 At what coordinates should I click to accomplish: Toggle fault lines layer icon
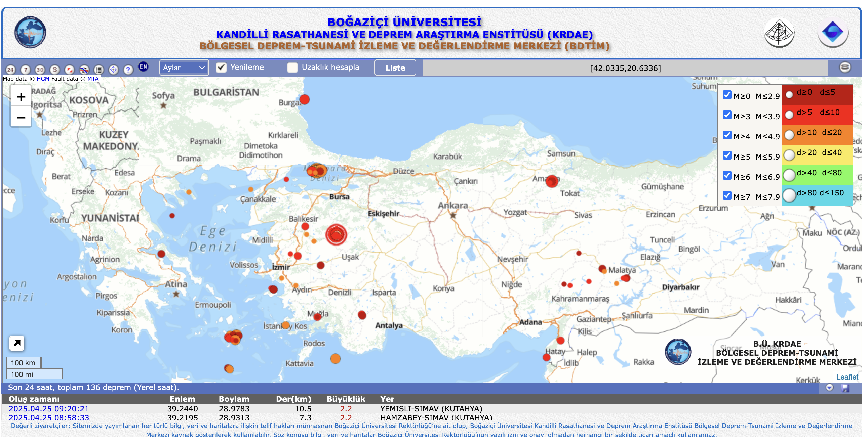[84, 70]
